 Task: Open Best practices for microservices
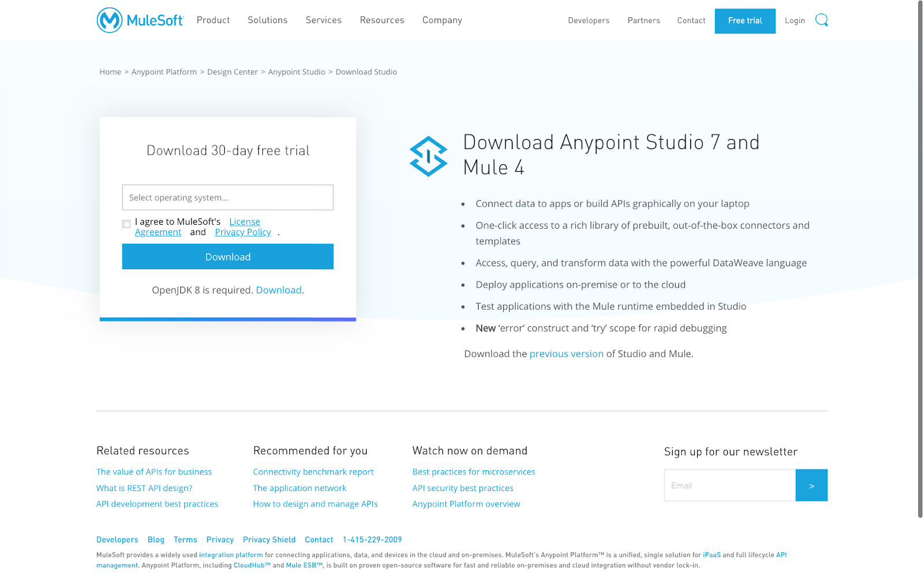point(474,472)
